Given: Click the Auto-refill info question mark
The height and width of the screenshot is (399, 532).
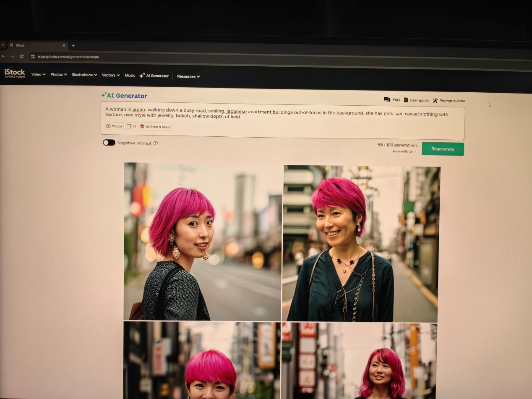Looking at the screenshot, I should click(416, 151).
